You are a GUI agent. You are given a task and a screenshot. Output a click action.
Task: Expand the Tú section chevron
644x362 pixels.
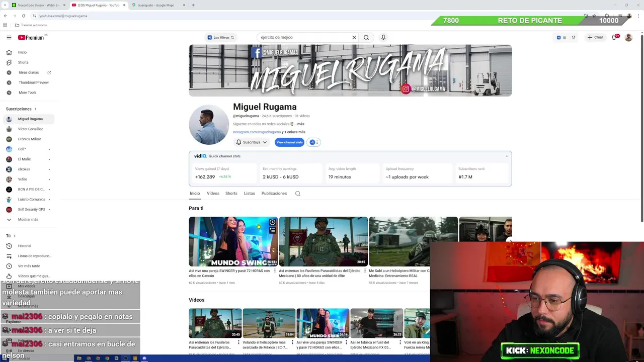(15, 236)
